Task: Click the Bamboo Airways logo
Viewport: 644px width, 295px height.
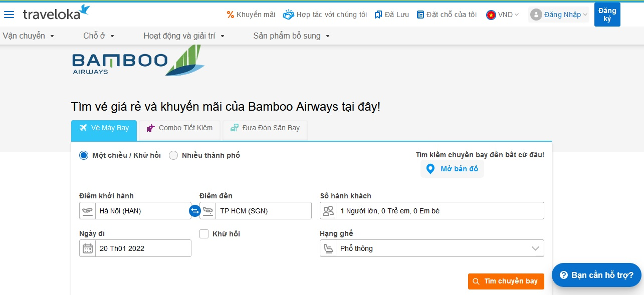Action: [138, 61]
